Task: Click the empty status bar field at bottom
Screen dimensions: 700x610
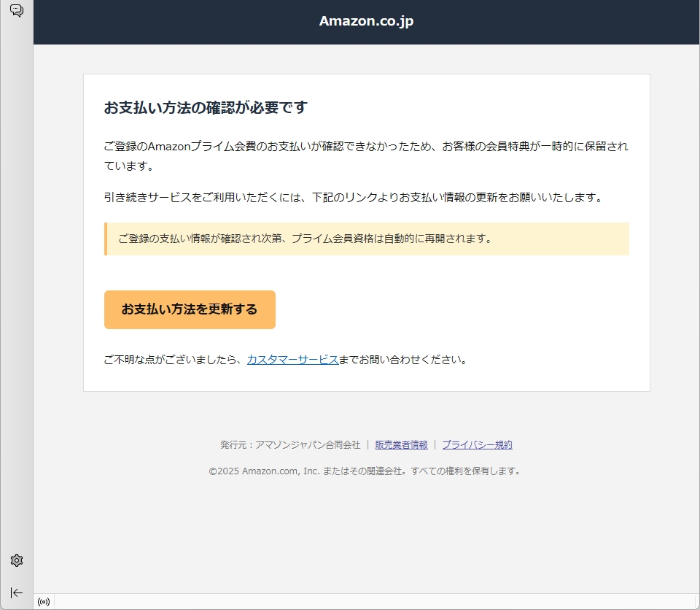Action: point(365,602)
